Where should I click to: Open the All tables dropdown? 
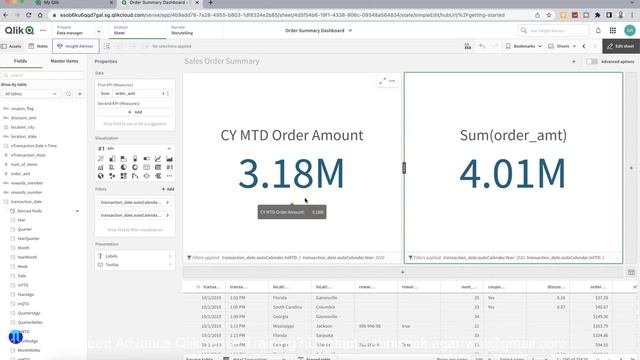pyautogui.click(x=31, y=94)
